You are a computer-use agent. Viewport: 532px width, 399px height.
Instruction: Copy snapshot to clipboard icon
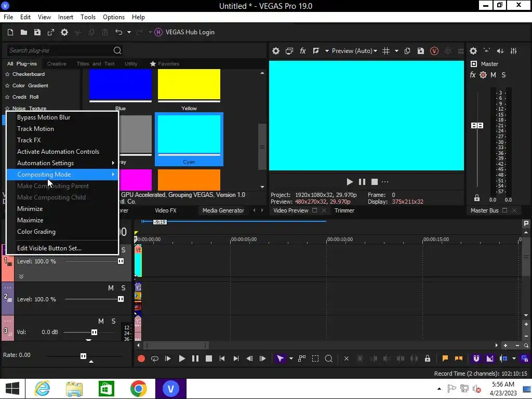(407, 51)
